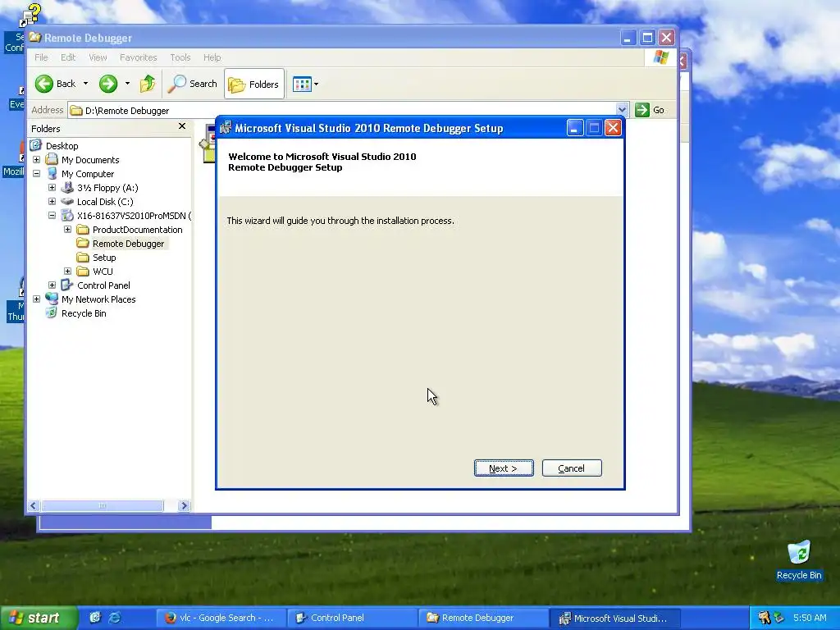Click the Go button next to address bar
Image resolution: width=840 pixels, height=630 pixels.
[x=651, y=110]
